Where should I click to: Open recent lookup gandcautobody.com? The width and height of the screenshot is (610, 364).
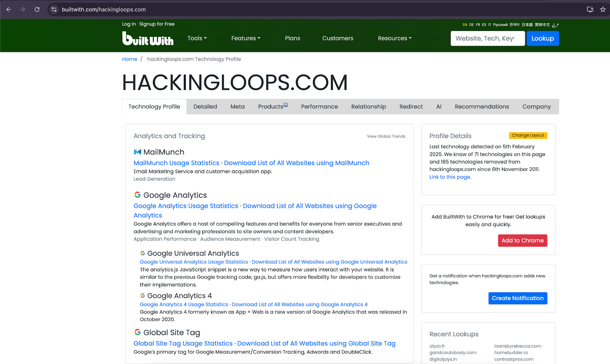click(453, 353)
